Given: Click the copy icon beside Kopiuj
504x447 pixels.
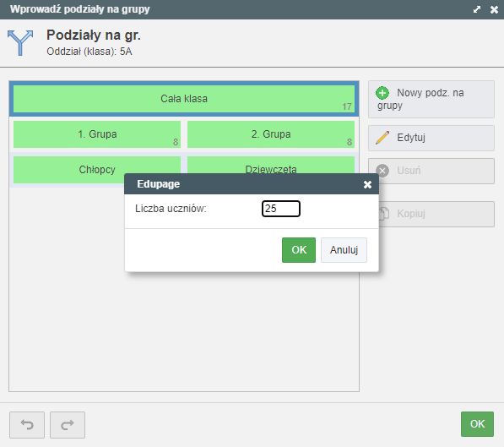Looking at the screenshot, I should click(x=384, y=214).
